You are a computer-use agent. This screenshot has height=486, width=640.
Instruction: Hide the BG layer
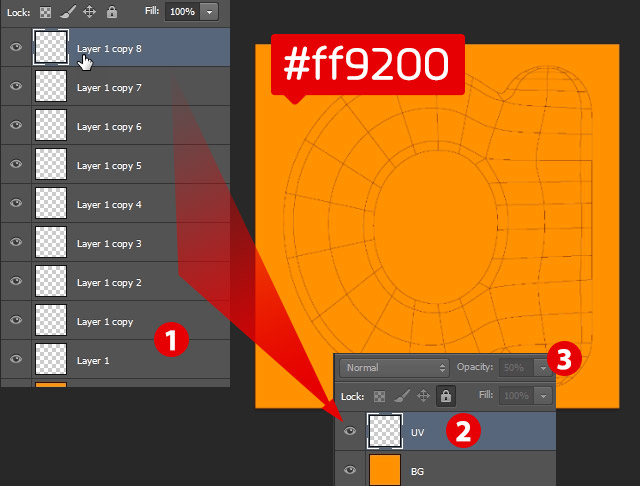350,470
